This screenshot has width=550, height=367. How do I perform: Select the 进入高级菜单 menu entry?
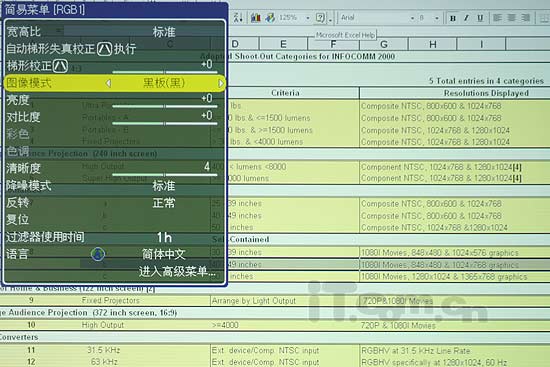point(177,271)
